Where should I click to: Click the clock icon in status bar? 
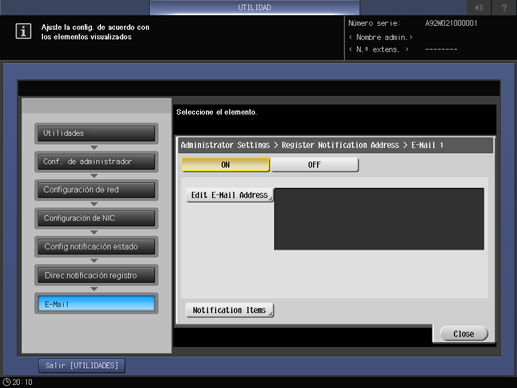pos(7,382)
